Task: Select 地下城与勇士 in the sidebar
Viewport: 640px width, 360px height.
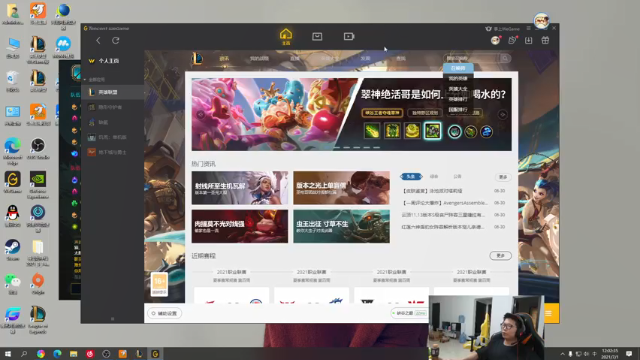Action: (113, 152)
